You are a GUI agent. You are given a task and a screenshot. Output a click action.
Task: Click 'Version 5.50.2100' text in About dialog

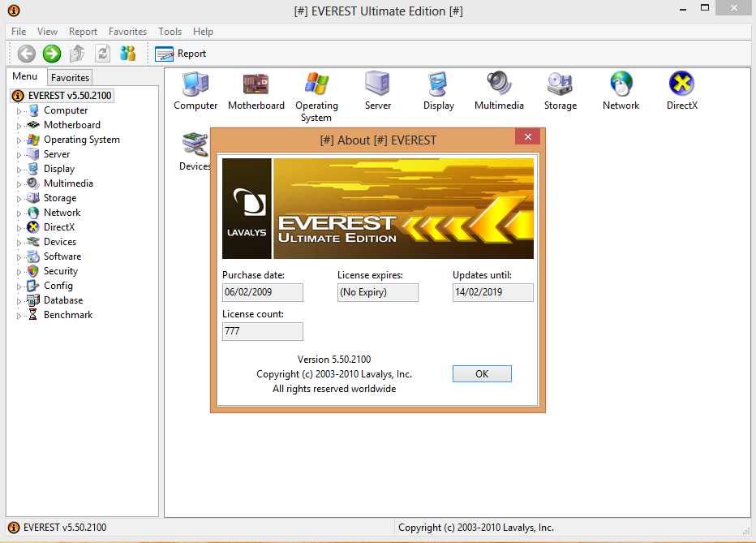pyautogui.click(x=334, y=360)
